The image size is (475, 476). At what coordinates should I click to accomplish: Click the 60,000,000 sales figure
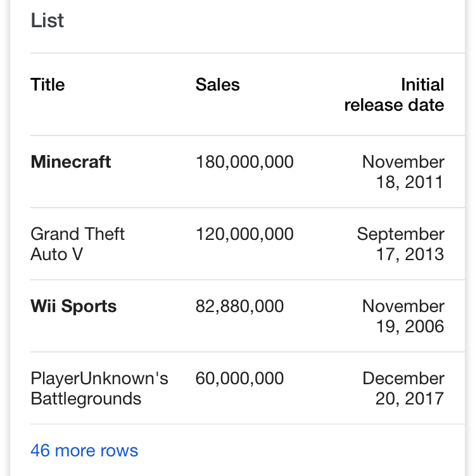pos(240,379)
